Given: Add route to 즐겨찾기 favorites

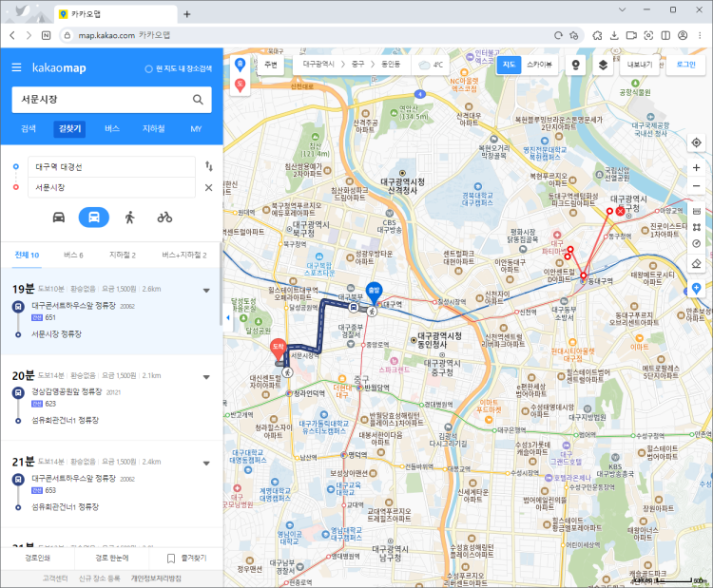Looking at the screenshot, I should coord(187,558).
